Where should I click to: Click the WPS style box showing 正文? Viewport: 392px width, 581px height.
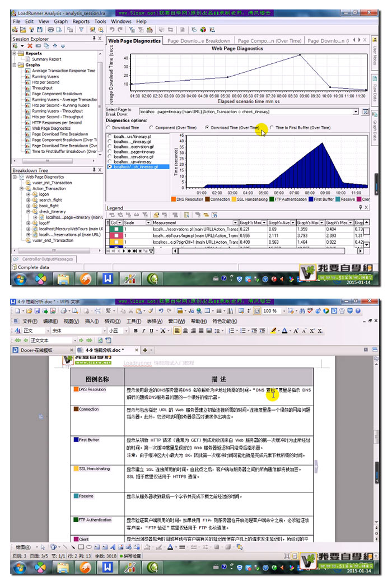(x=36, y=331)
